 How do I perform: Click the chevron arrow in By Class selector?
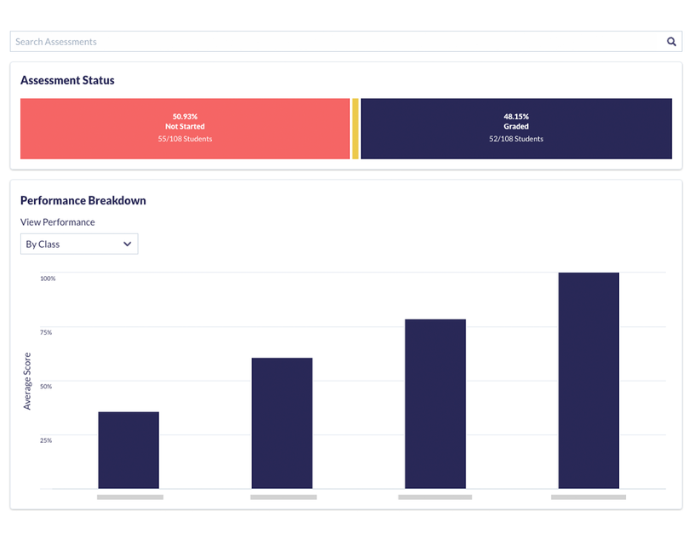tap(127, 244)
